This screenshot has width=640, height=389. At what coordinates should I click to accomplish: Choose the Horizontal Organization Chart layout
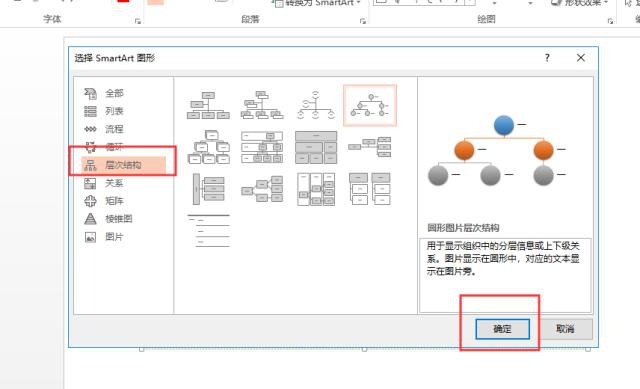coord(370,147)
